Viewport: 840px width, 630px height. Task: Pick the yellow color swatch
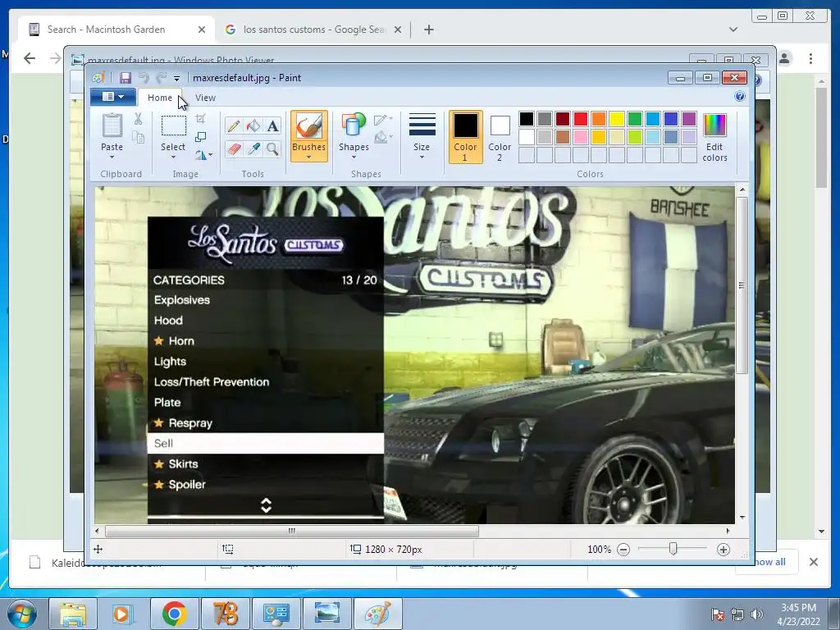[617, 118]
